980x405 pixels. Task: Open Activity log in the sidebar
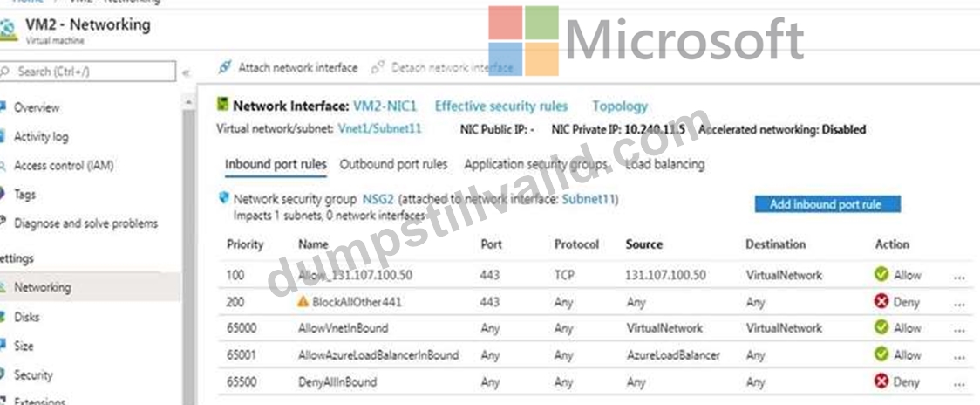pos(41,136)
